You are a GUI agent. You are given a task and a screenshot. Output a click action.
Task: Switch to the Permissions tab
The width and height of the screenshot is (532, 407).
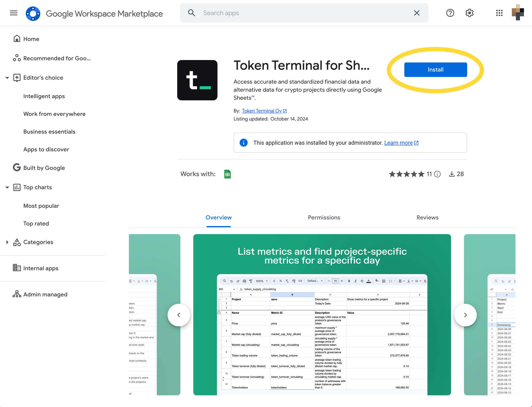click(x=324, y=218)
